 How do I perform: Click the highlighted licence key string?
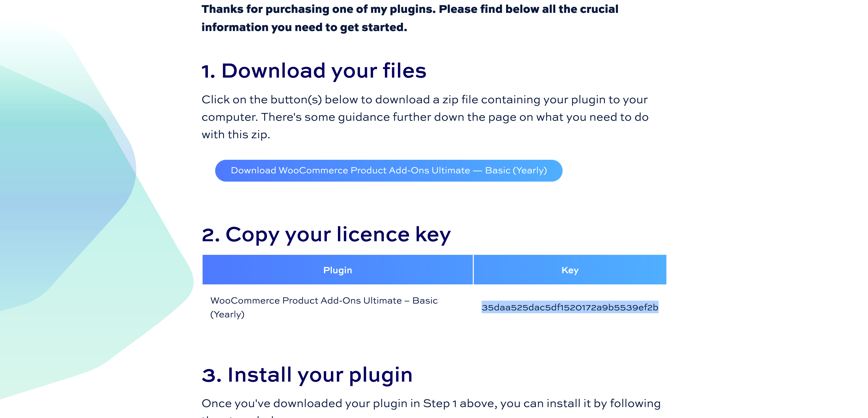[x=569, y=307]
